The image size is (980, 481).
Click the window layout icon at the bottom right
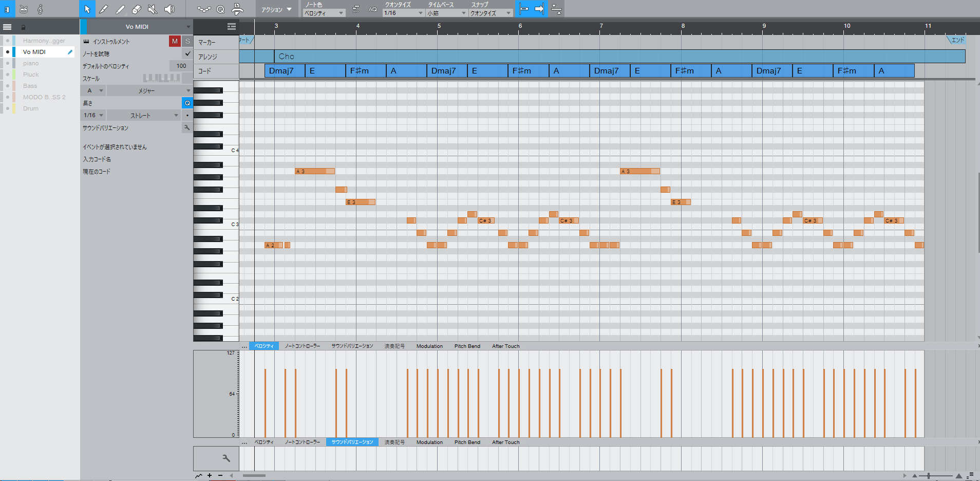pos(970,475)
